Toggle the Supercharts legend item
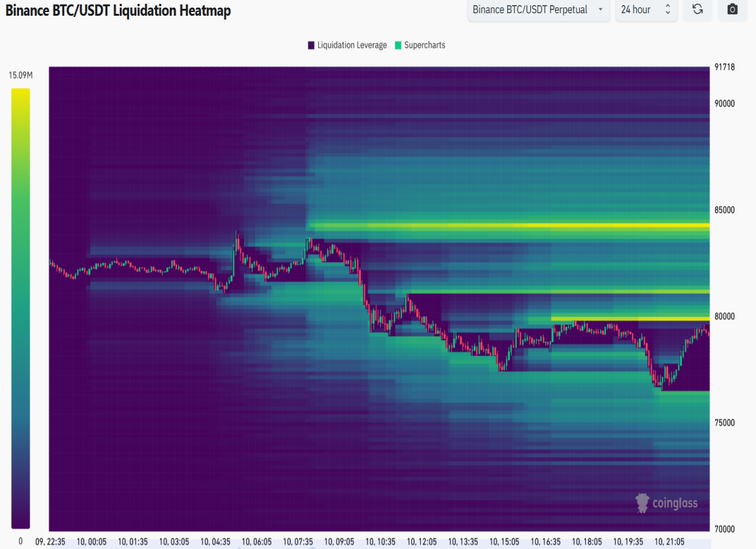This screenshot has width=756, height=549. 420,45
